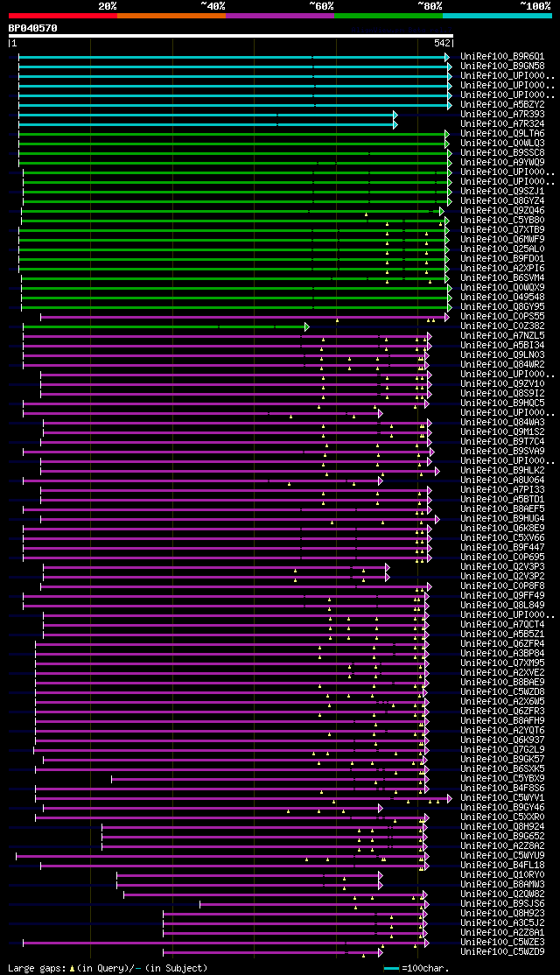Select the UniRef100_B9F447 label
The height and width of the screenshot is (975, 560).
pyautogui.click(x=503, y=547)
